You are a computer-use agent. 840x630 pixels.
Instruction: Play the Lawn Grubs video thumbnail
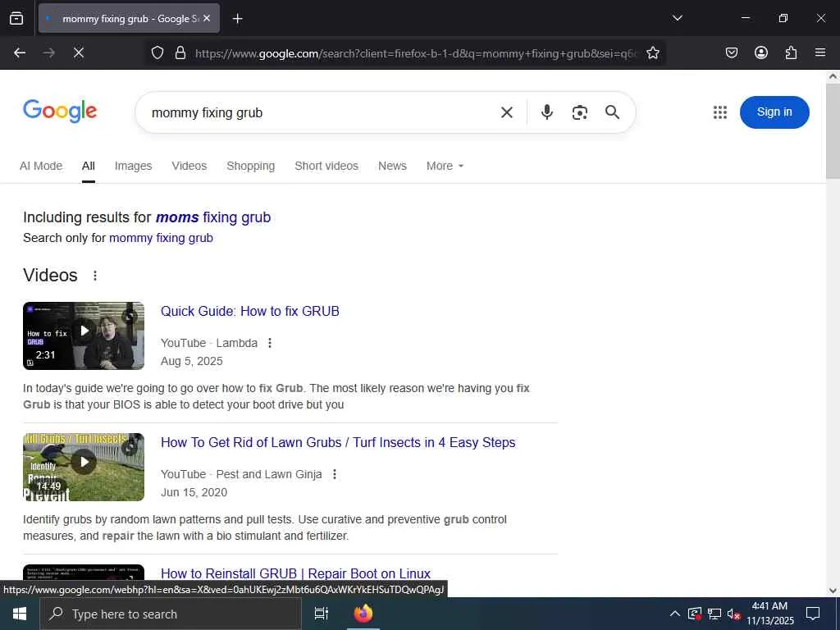[x=84, y=467]
